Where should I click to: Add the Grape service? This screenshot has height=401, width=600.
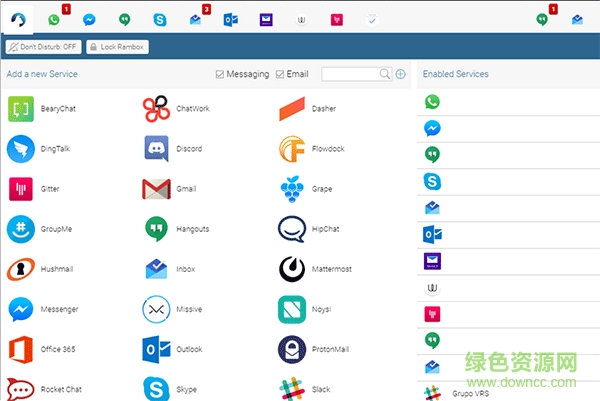[x=306, y=189]
